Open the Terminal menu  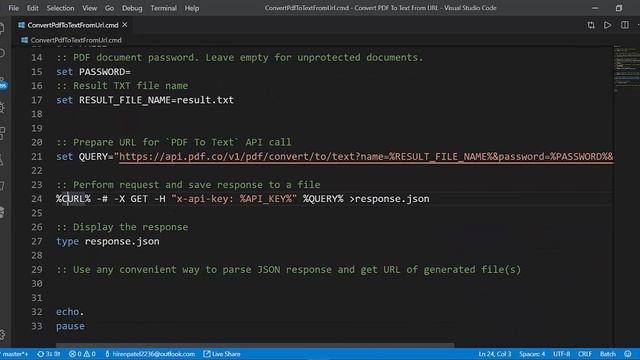[163, 8]
